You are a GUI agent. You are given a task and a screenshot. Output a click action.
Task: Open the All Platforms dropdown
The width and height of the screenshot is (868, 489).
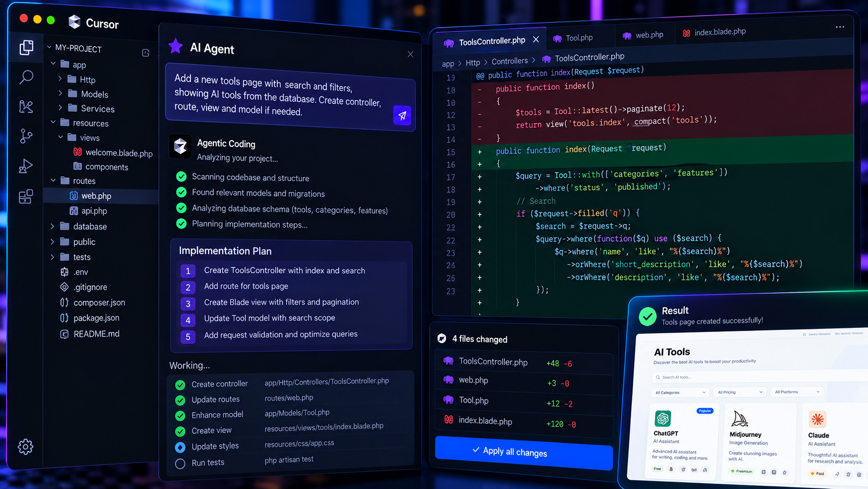(797, 392)
